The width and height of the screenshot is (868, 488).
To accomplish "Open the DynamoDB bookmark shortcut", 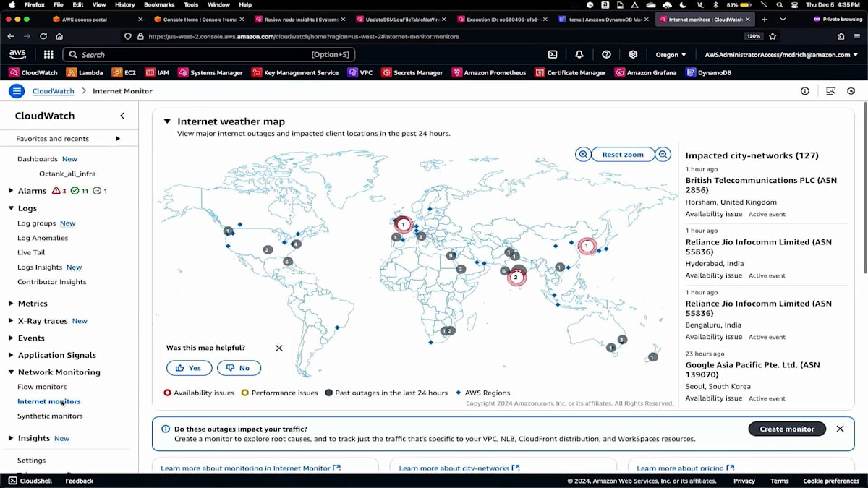I will [708, 72].
